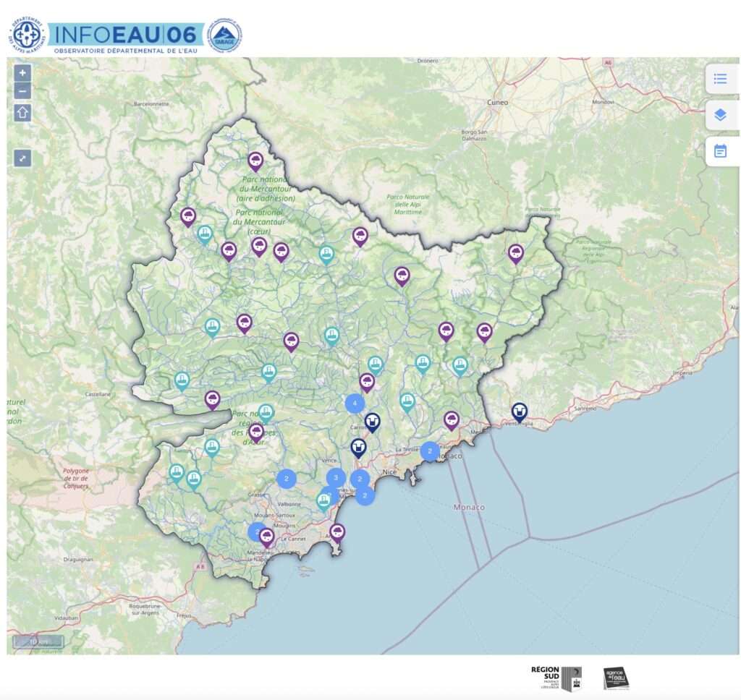
Task: Open the Région Sud logo link
Action: (x=556, y=678)
